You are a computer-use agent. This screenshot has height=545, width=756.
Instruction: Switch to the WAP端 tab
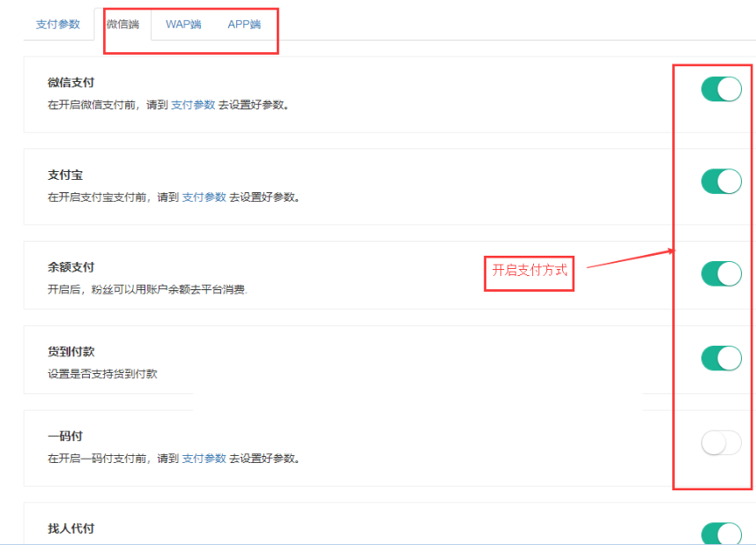183,24
